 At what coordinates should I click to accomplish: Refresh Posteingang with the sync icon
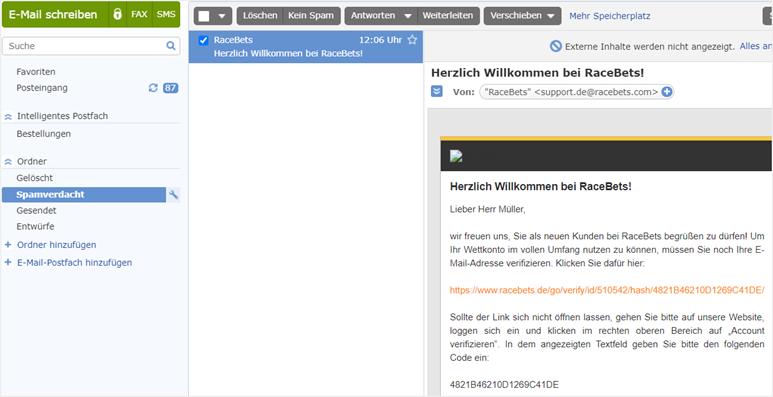pos(153,88)
